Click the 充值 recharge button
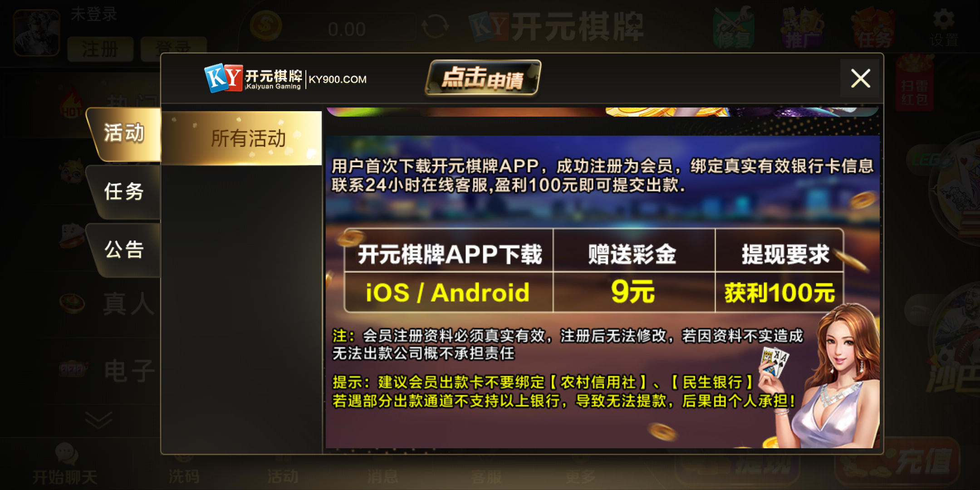 pos(898,461)
